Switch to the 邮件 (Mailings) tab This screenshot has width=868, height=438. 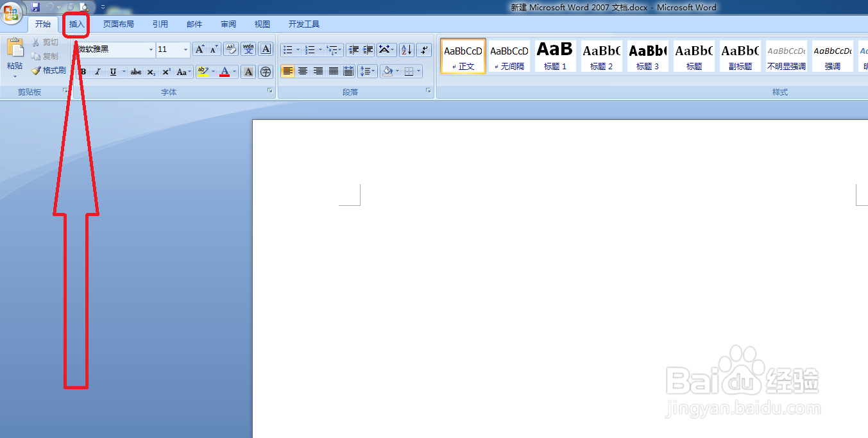(x=194, y=24)
